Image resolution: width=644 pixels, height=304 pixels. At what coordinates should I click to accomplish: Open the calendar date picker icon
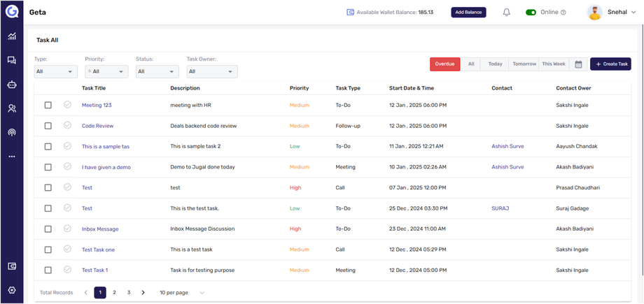[578, 64]
